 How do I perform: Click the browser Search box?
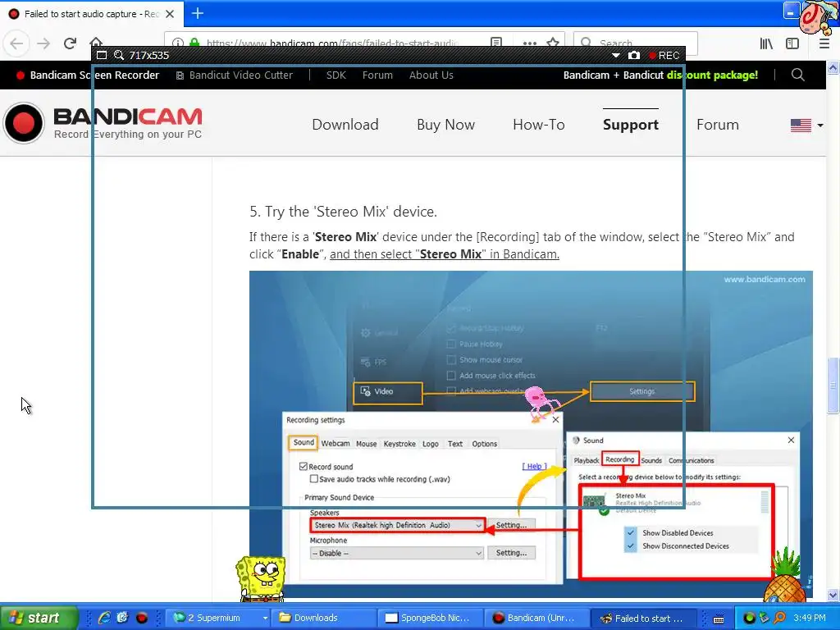click(636, 43)
